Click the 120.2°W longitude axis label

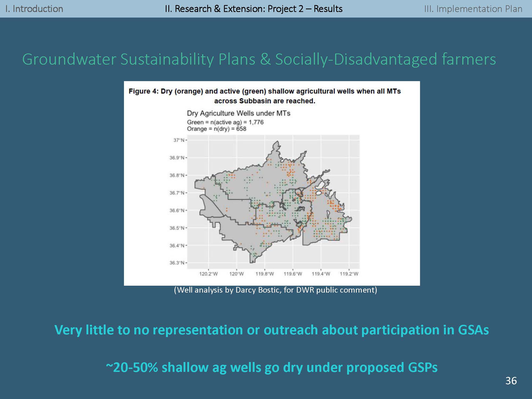point(208,274)
